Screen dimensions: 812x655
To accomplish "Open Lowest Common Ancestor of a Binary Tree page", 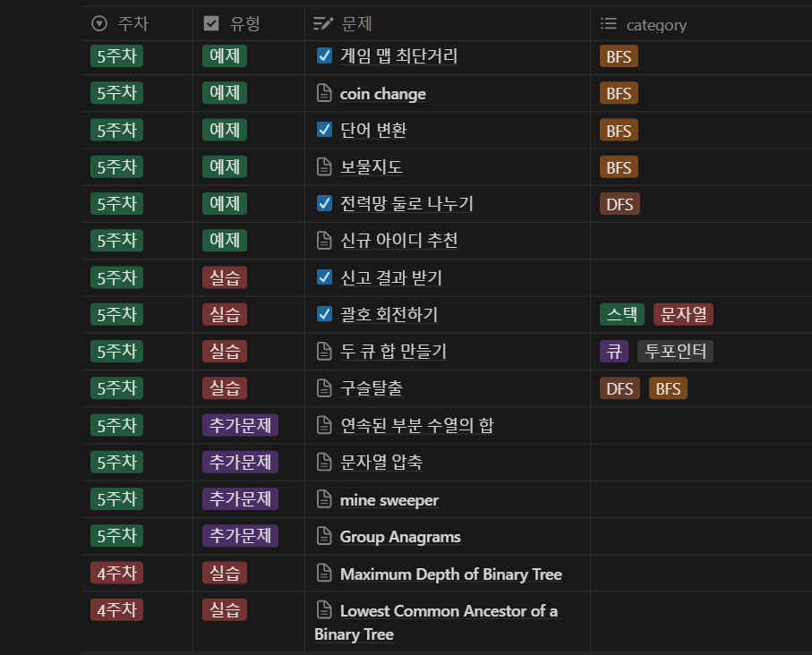I will pyautogui.click(x=438, y=623).
